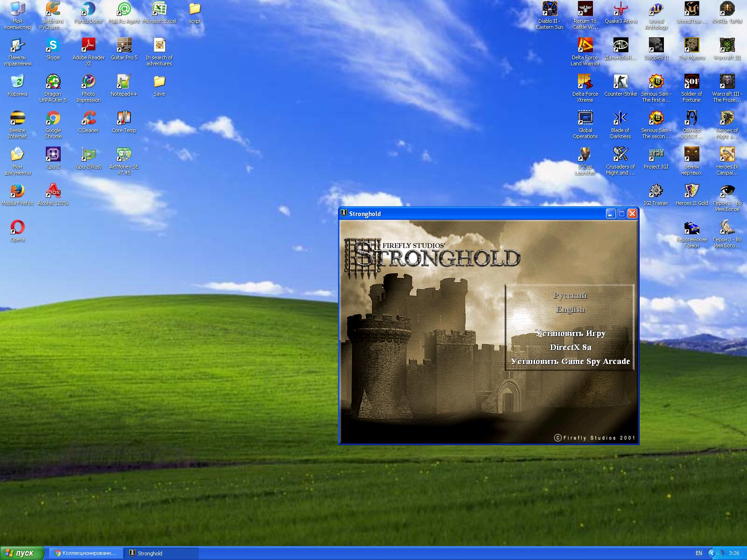Viewport: 747px width, 560px height.
Task: Select Дальнобой… game desktop icon
Action: 620,49
